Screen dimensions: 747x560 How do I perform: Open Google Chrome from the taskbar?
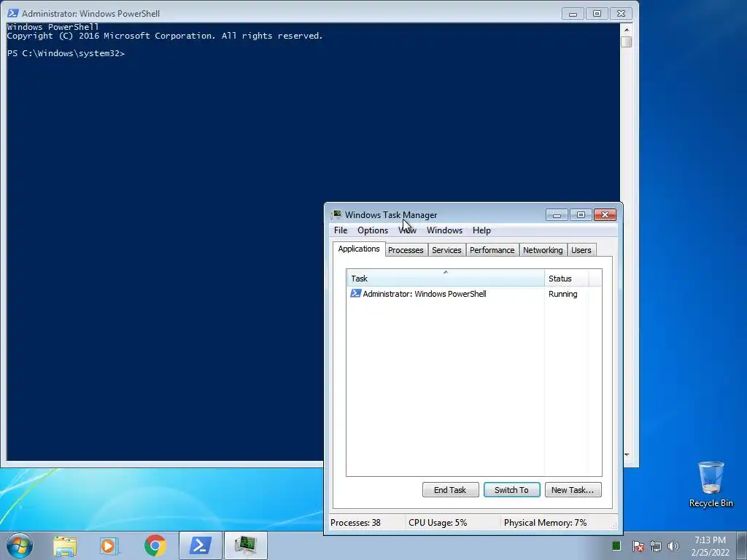click(155, 545)
